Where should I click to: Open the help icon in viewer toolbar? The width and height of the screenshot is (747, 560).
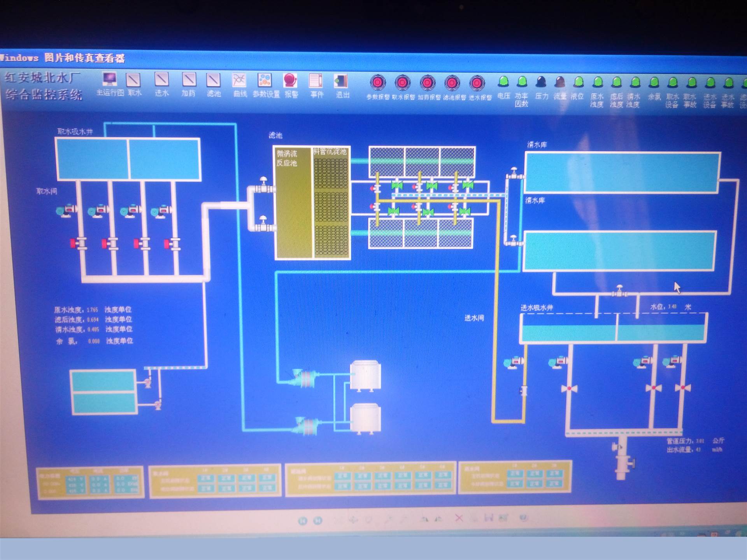click(x=523, y=517)
